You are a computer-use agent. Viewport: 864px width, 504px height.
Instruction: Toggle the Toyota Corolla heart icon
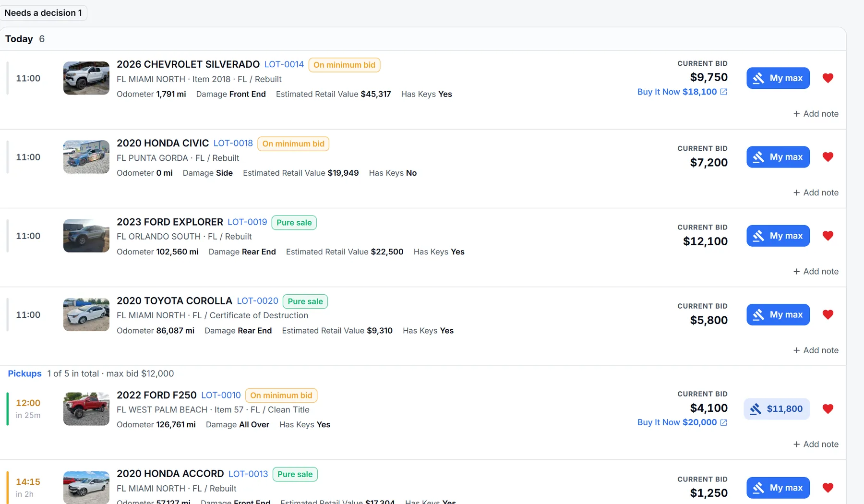828,314
